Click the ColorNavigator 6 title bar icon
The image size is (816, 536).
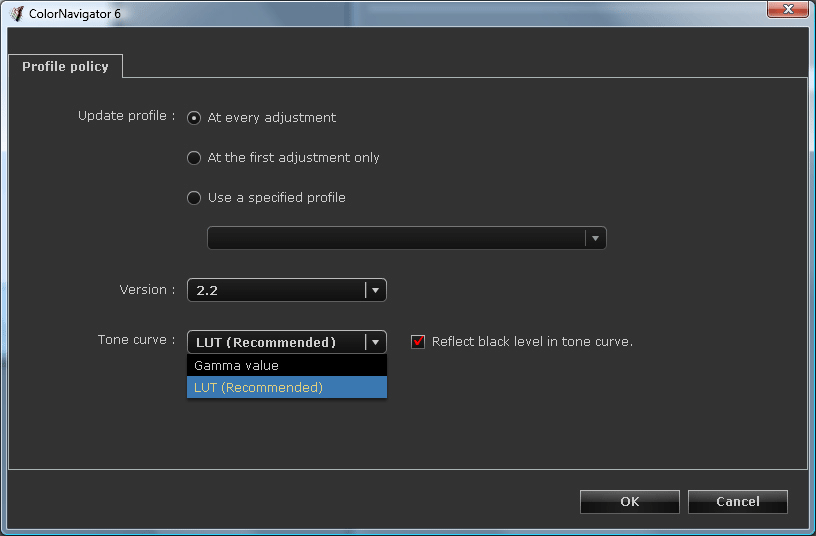coord(17,14)
